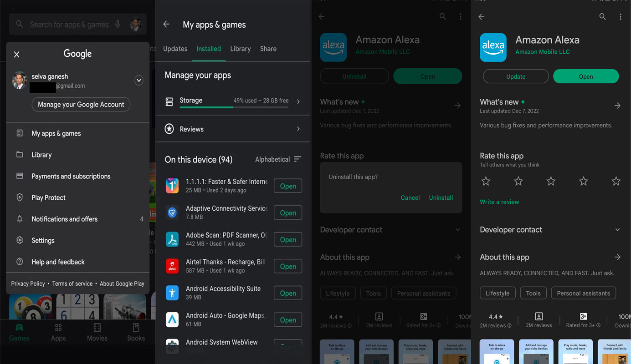The width and height of the screenshot is (631, 364).
Task: Click the Android Accessibility Suite app icon
Action: coord(172,293)
